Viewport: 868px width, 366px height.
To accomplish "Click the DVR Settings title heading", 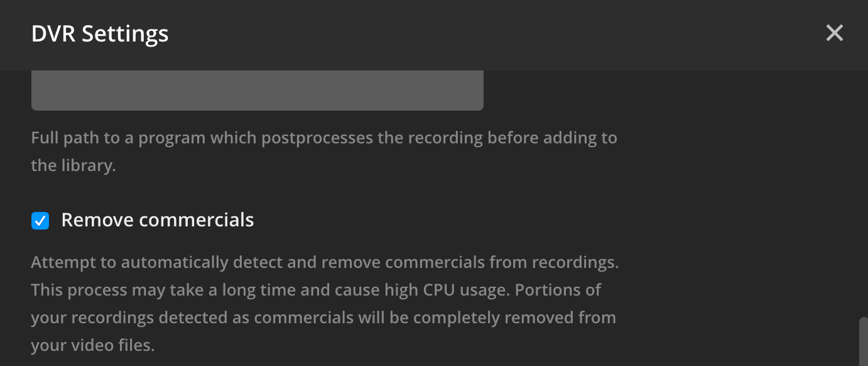I will (x=100, y=33).
